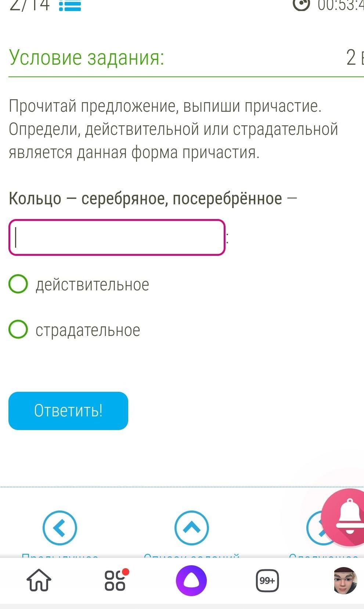Go to previous task arrow
364x609 pixels.
(x=60, y=528)
